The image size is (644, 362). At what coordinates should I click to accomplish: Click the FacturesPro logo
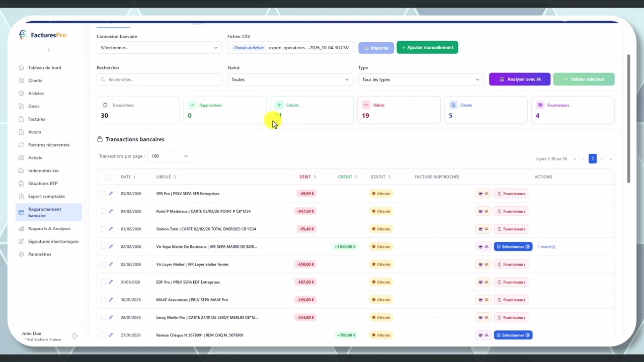pyautogui.click(x=42, y=35)
